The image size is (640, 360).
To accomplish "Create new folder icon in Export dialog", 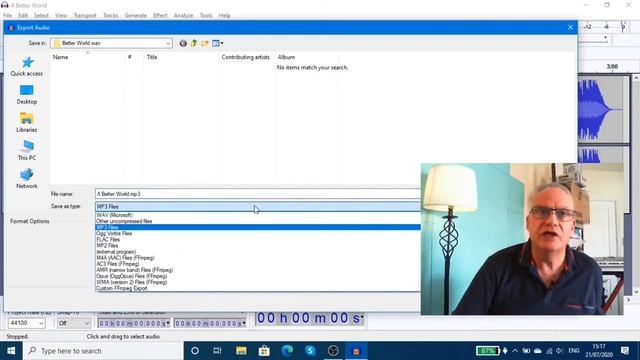I will click(x=204, y=43).
